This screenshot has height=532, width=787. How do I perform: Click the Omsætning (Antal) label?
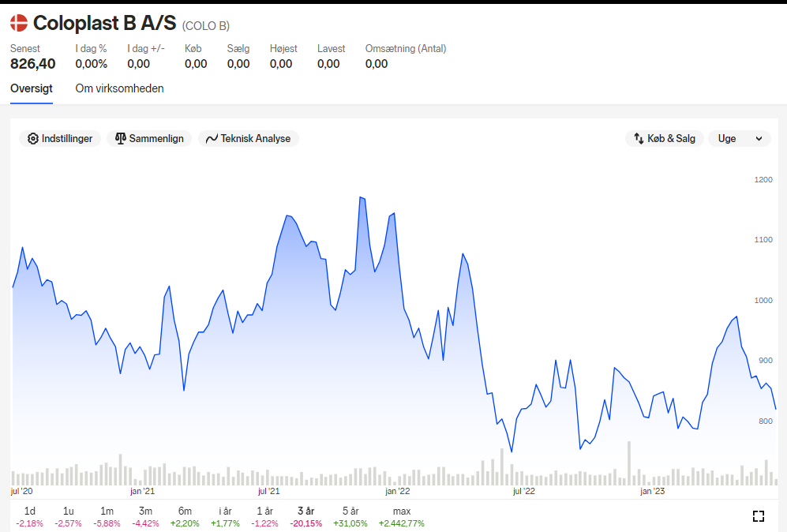point(406,49)
